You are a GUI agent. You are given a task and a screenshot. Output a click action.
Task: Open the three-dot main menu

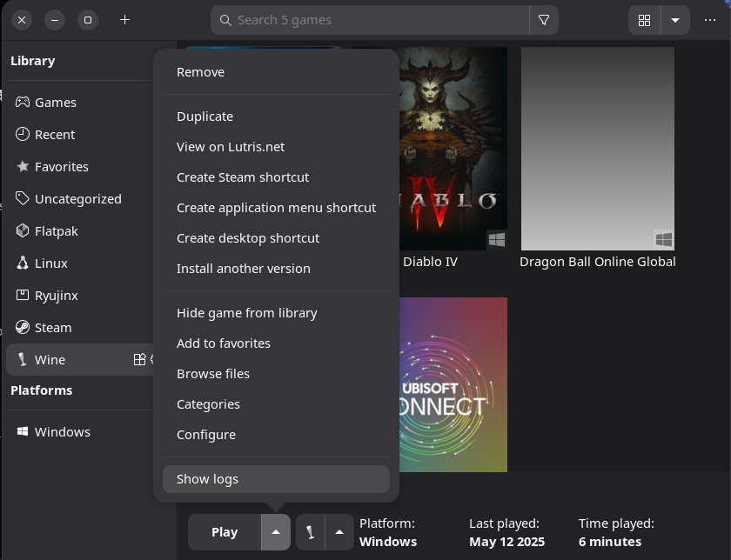pos(709,20)
